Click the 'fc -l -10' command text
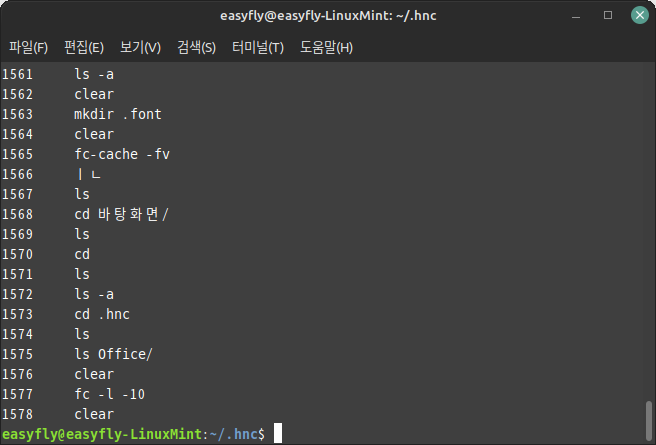The image size is (656, 445). click(110, 394)
